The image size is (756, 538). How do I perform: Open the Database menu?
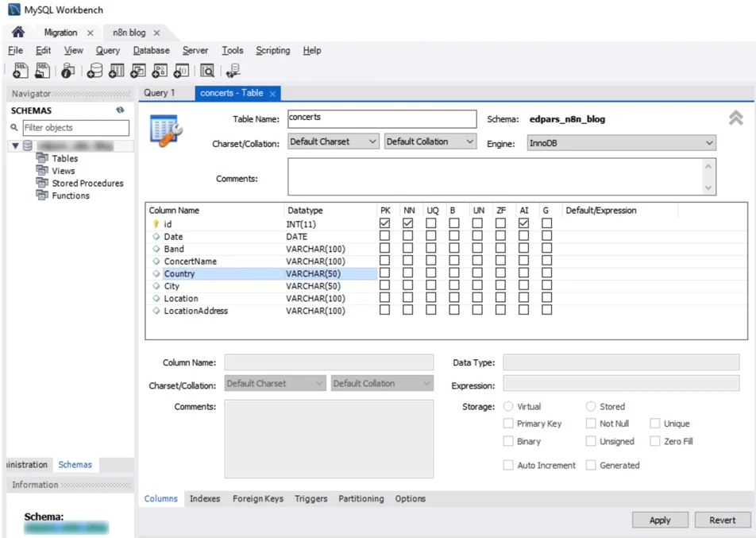pos(152,50)
